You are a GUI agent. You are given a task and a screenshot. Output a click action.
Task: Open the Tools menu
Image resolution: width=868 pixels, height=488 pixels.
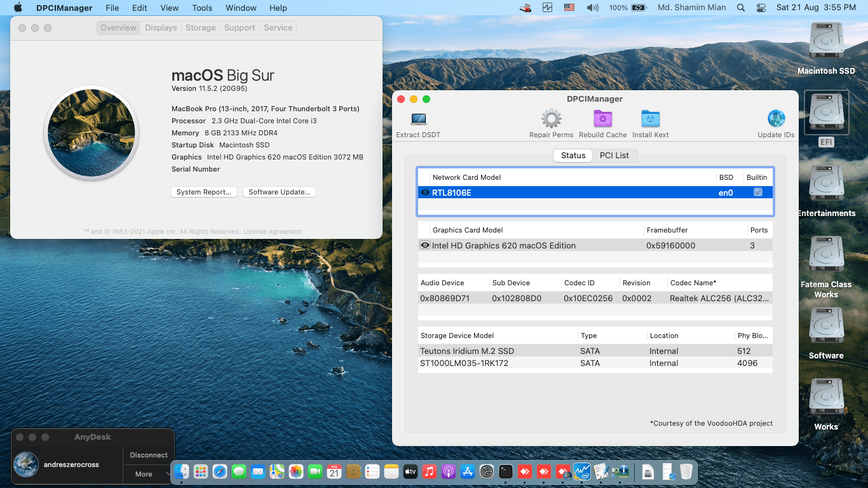click(x=202, y=8)
